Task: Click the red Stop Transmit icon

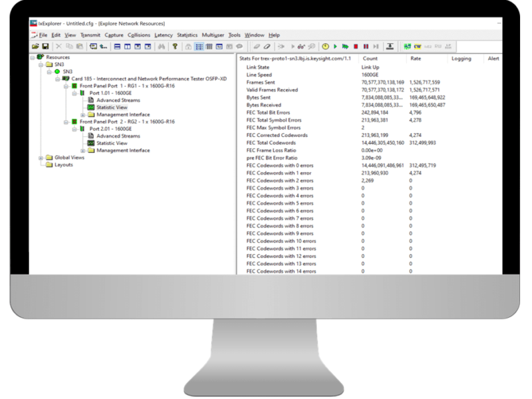Action: [354, 47]
